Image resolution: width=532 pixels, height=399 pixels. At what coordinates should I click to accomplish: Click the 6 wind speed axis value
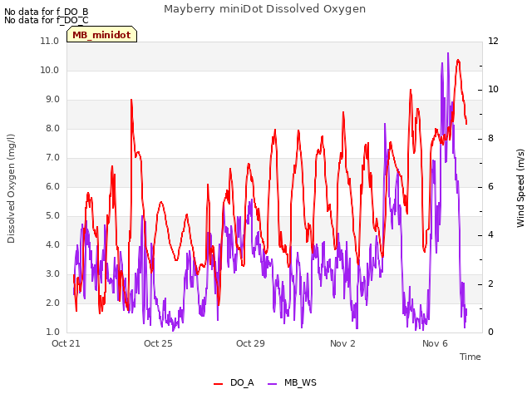491,187
